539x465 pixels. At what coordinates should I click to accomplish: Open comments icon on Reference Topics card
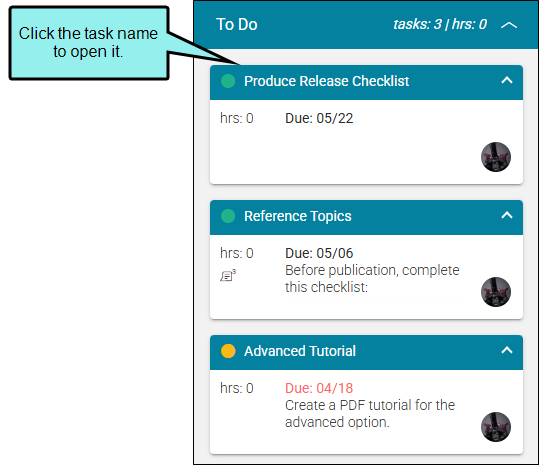(x=228, y=275)
